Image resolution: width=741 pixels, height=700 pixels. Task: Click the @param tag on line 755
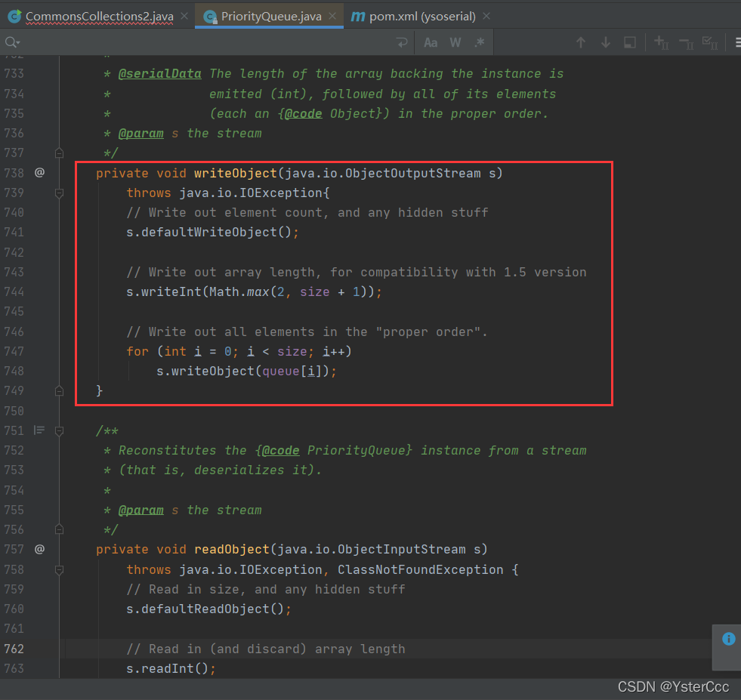[x=140, y=510]
